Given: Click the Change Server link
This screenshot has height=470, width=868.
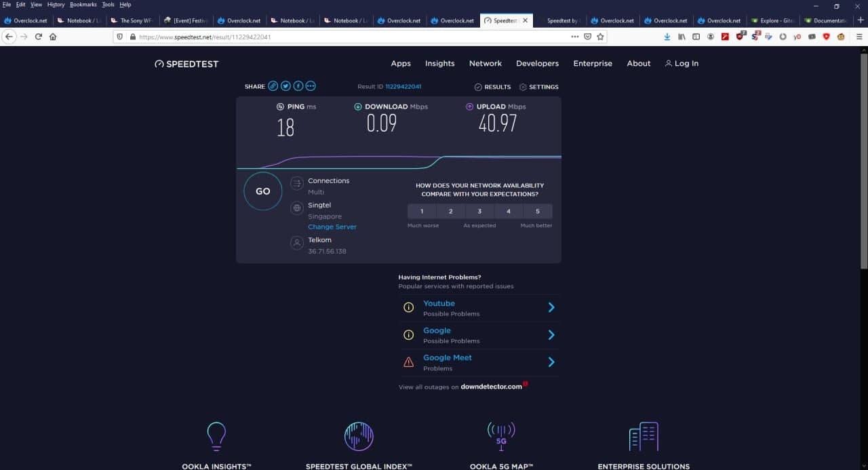Looking at the screenshot, I should pyautogui.click(x=332, y=227).
